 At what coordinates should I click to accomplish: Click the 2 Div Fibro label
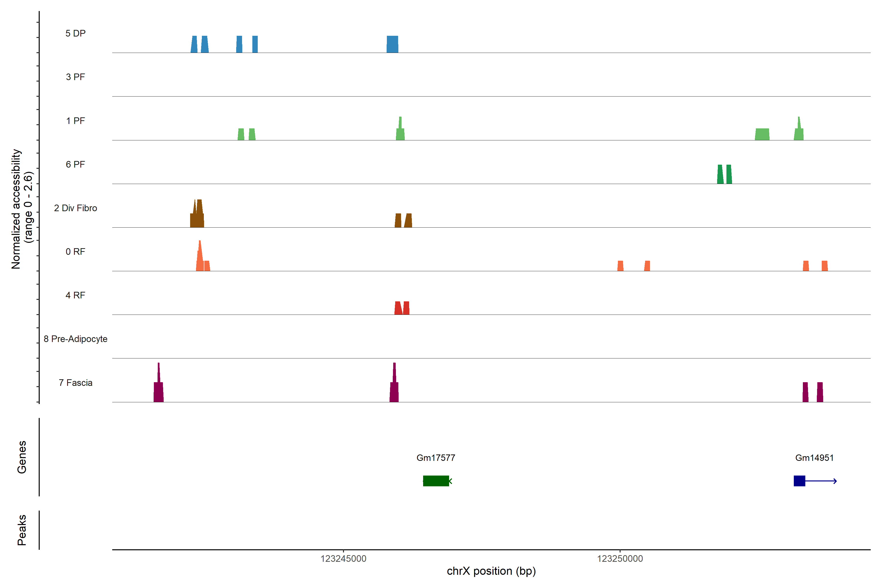click(75, 208)
